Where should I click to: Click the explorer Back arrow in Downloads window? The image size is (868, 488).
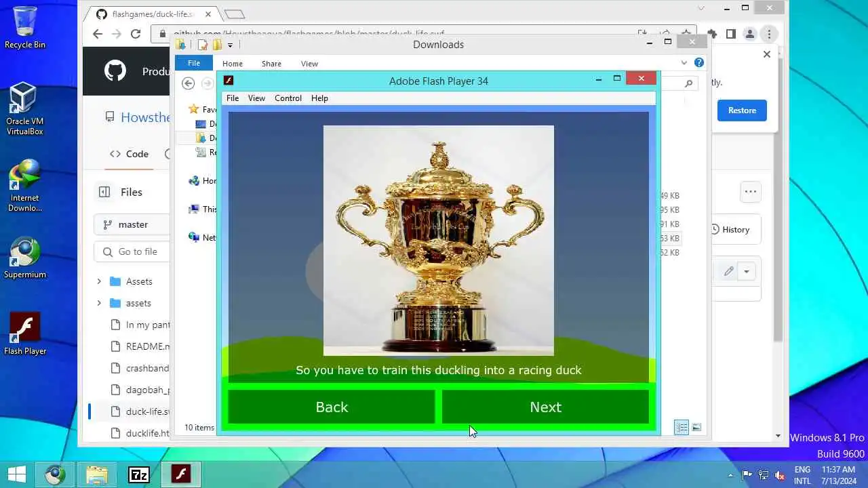pos(189,83)
